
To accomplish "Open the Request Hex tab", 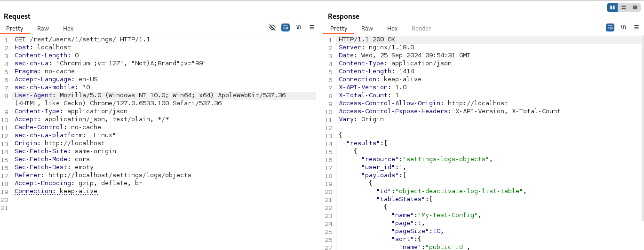I will coord(68,29).
